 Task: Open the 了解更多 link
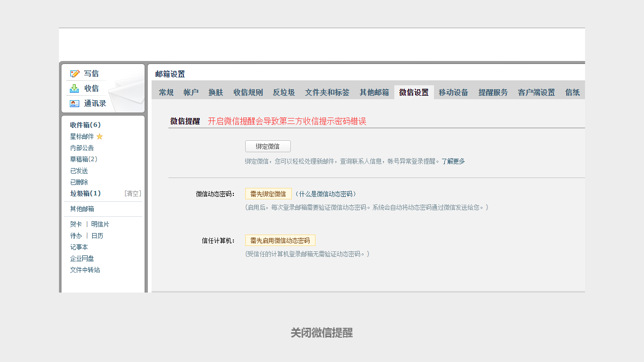coord(453,161)
